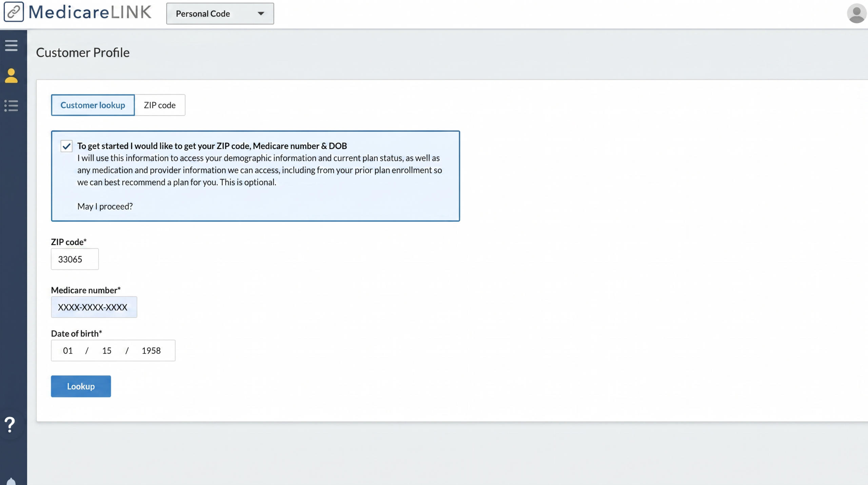Expand the Personal Code dropdown

tap(220, 14)
